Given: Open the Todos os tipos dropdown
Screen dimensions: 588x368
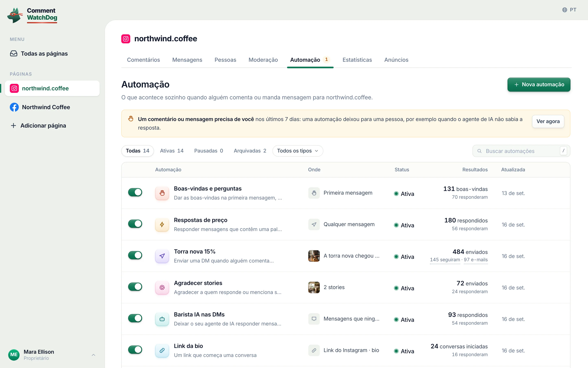Looking at the screenshot, I should [x=298, y=151].
